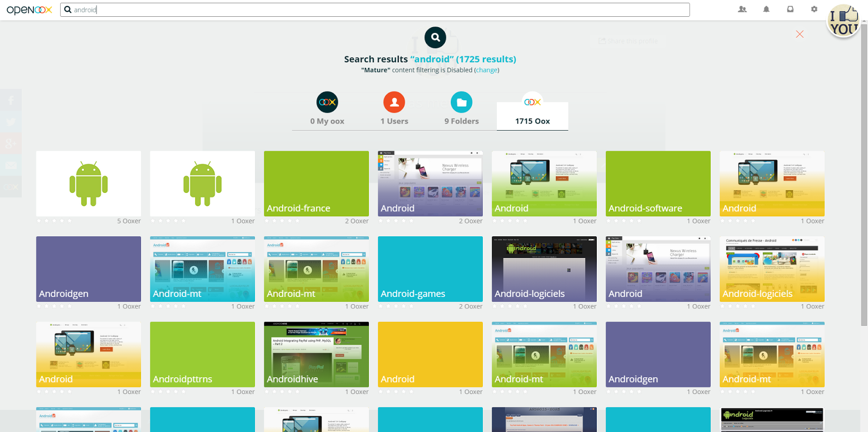Viewport: 868px width, 432px height.
Task: Switch to the 9 Folders tab
Action: tap(462, 111)
